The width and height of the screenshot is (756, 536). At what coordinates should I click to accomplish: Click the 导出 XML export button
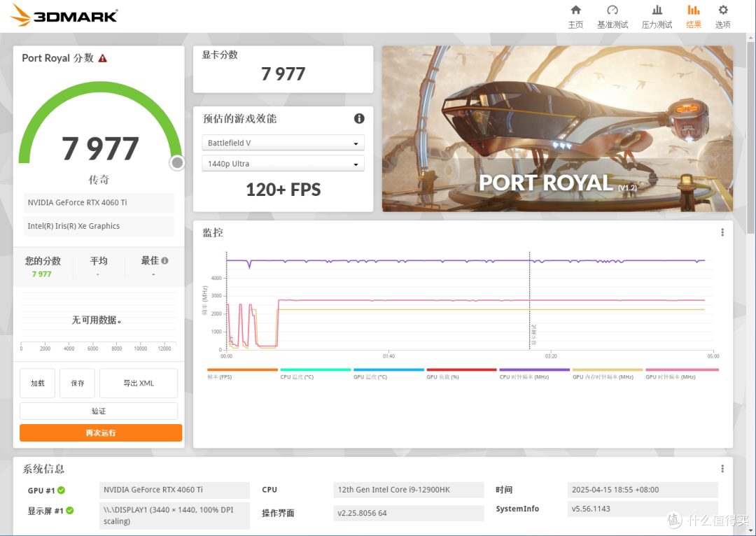point(139,383)
